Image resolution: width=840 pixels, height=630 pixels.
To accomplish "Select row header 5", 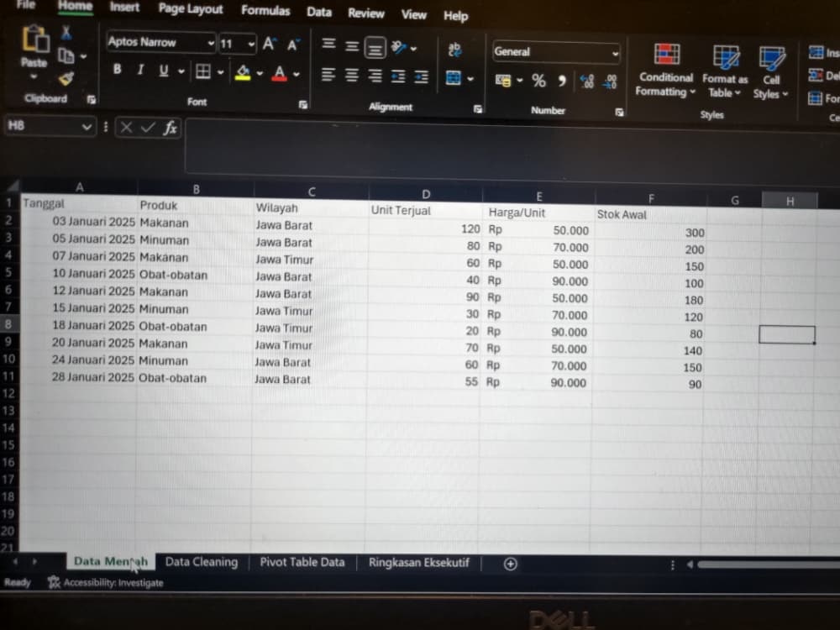I will point(8,272).
